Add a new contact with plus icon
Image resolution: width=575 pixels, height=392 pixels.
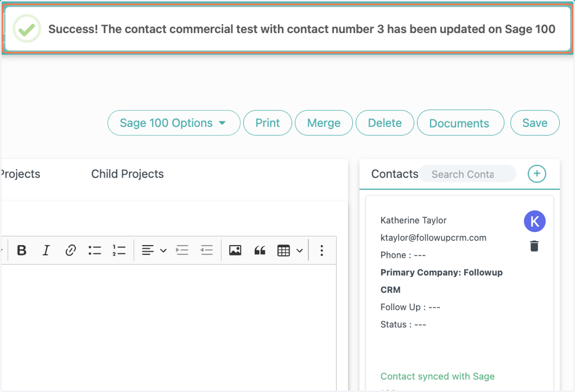point(537,174)
